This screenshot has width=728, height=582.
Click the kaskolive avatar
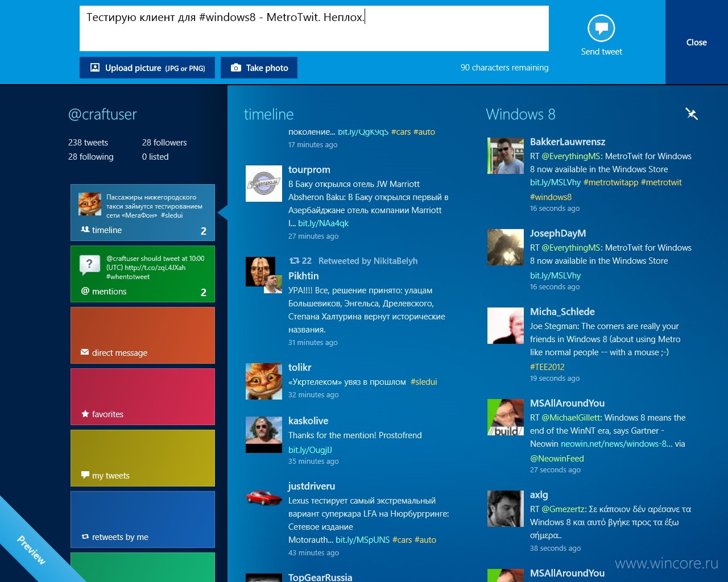tap(264, 435)
